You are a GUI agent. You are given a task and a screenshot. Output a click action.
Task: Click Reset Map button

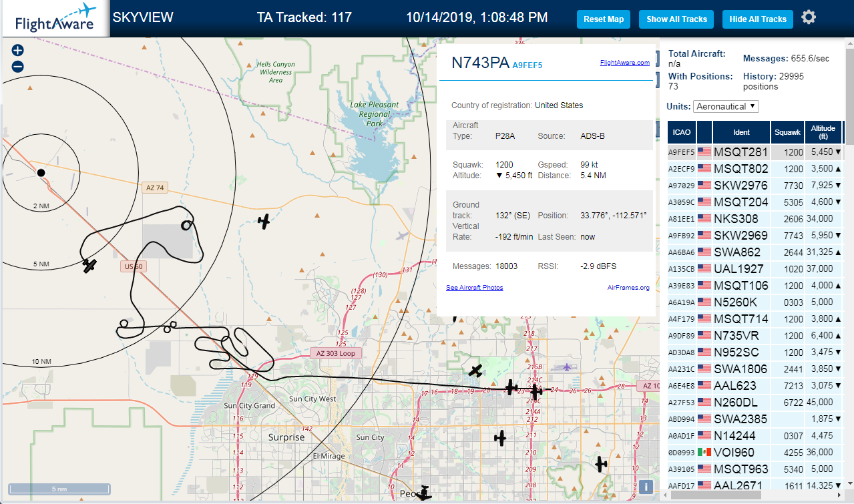pos(604,19)
